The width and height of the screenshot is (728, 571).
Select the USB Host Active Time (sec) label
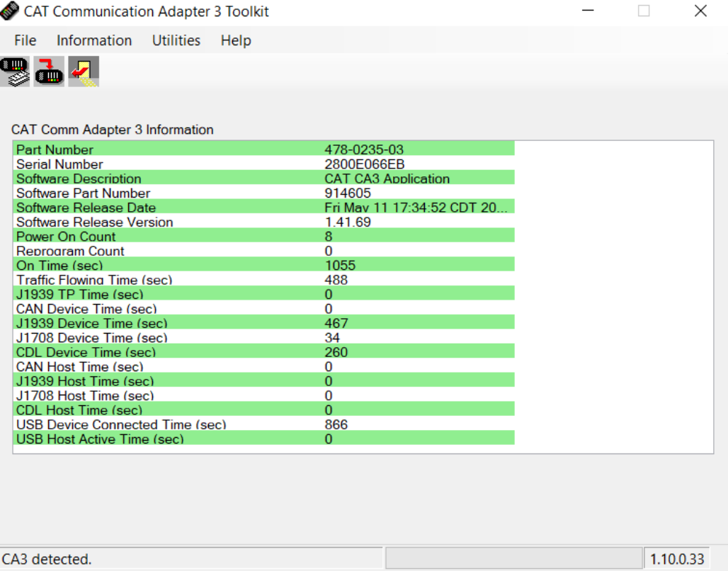point(100,439)
